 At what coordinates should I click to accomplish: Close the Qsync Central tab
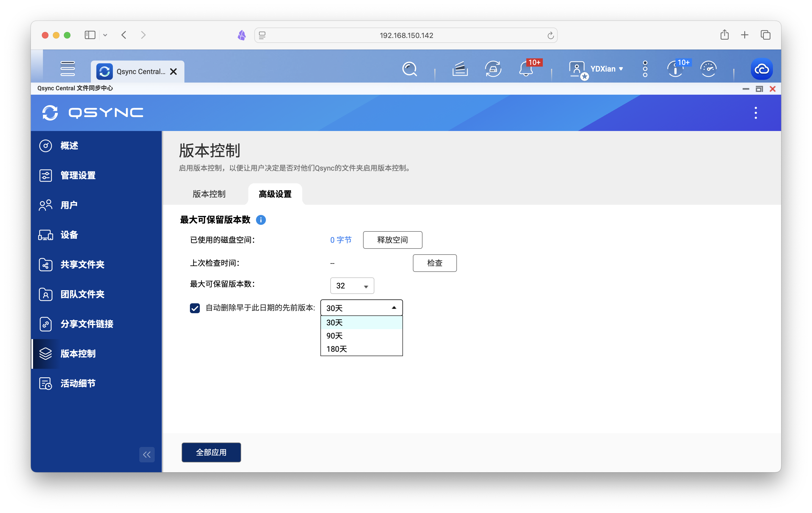pos(173,72)
